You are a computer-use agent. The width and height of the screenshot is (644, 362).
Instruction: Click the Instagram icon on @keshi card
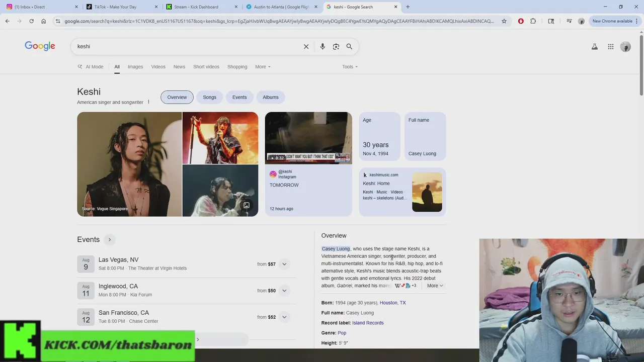[x=273, y=174]
